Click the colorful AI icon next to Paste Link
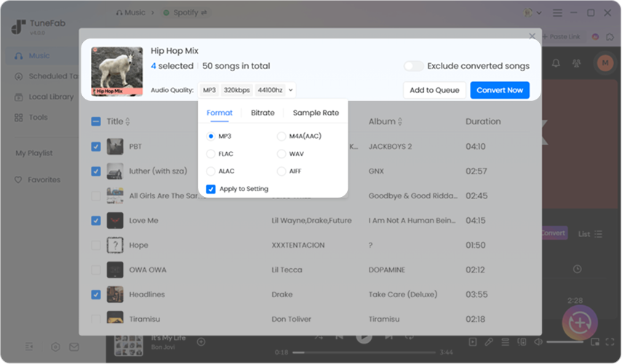The image size is (622, 364). (595, 36)
